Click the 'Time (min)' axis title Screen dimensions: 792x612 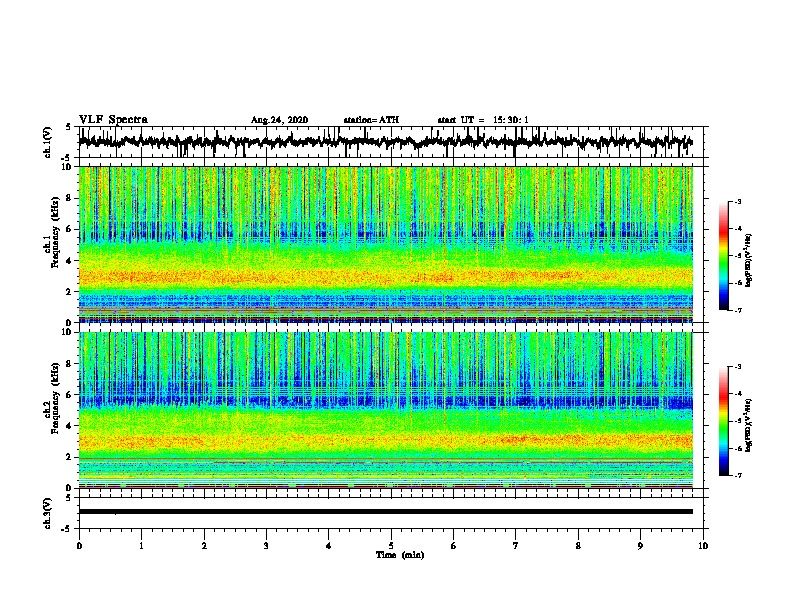coord(400,555)
